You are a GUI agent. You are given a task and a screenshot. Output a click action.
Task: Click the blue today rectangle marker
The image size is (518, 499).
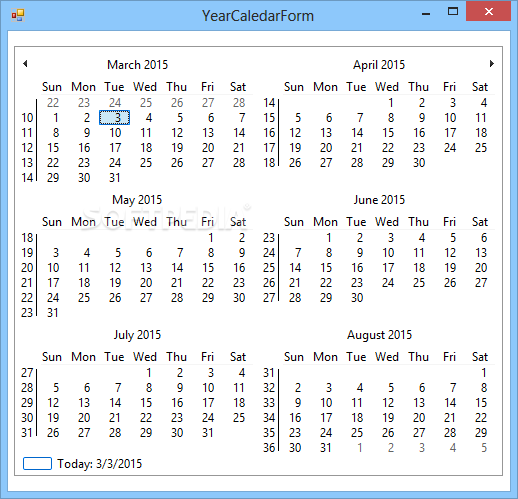[37, 464]
